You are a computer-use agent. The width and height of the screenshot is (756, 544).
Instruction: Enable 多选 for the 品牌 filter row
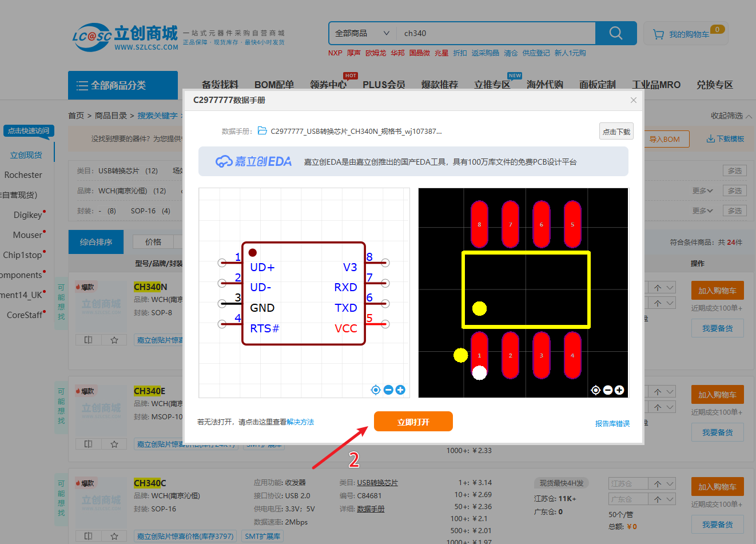735,191
